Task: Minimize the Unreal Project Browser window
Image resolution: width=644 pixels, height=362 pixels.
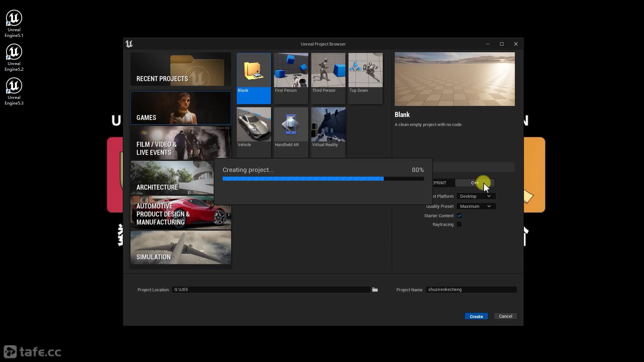Action: click(x=488, y=44)
